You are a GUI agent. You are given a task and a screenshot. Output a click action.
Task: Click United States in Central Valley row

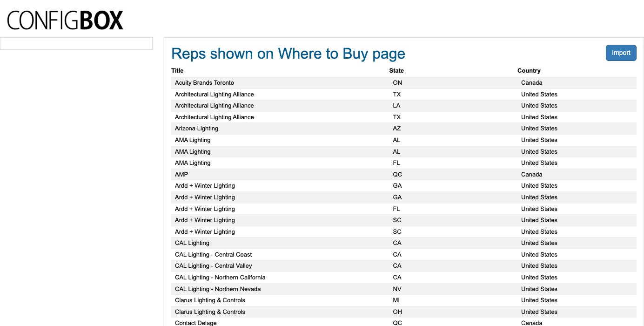click(x=539, y=266)
